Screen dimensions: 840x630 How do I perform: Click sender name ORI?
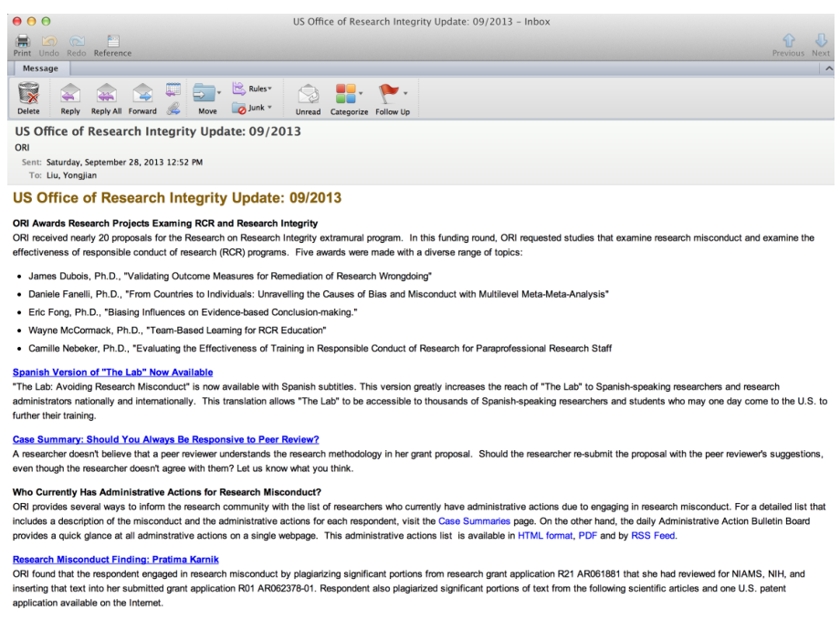point(22,148)
